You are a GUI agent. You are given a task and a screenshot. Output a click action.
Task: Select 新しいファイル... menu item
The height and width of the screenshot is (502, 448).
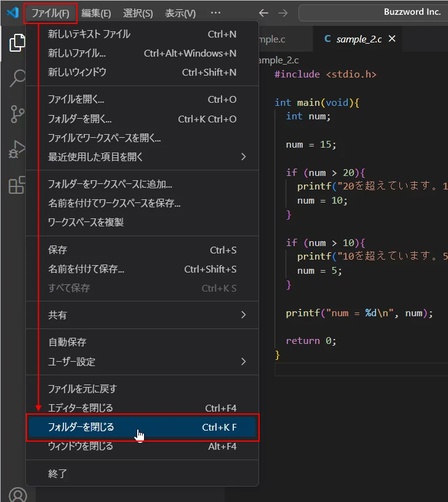pos(142,53)
